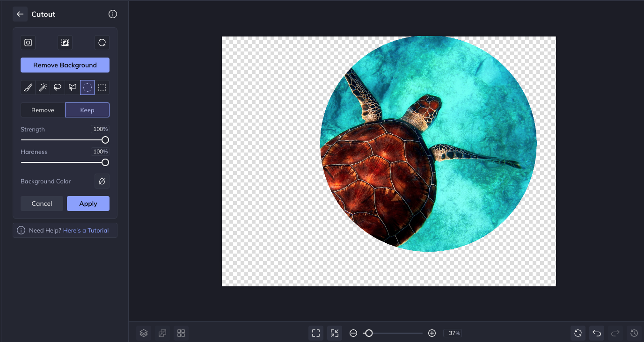Viewport: 644px width, 342px height.
Task: Open the Here's a Tutorial link
Action: (86, 230)
